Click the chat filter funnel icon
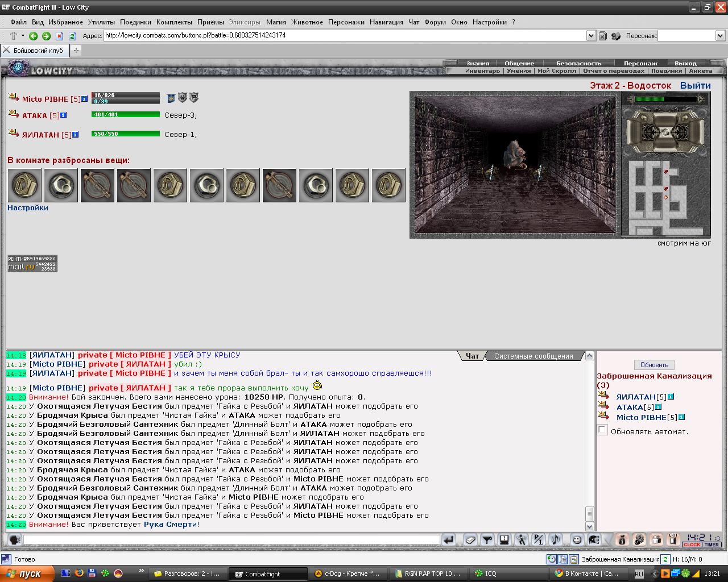728x582 pixels. click(x=487, y=540)
